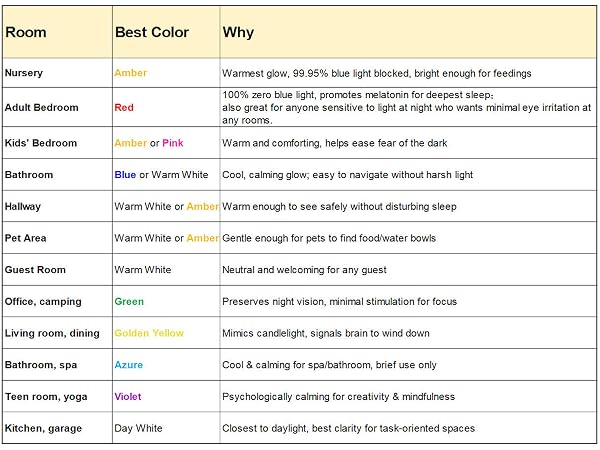Click the Guest Room row label
This screenshot has height=450, width=600.
click(35, 270)
